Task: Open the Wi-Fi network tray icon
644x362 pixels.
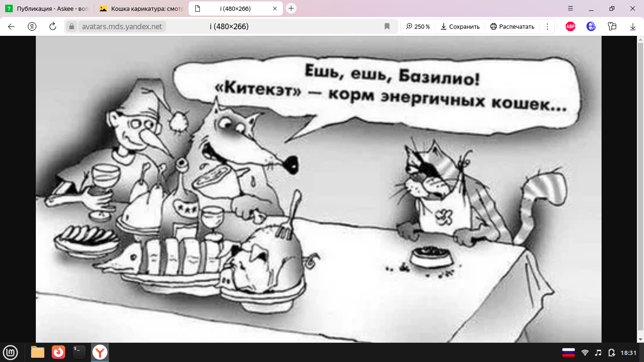Action: tap(585, 353)
